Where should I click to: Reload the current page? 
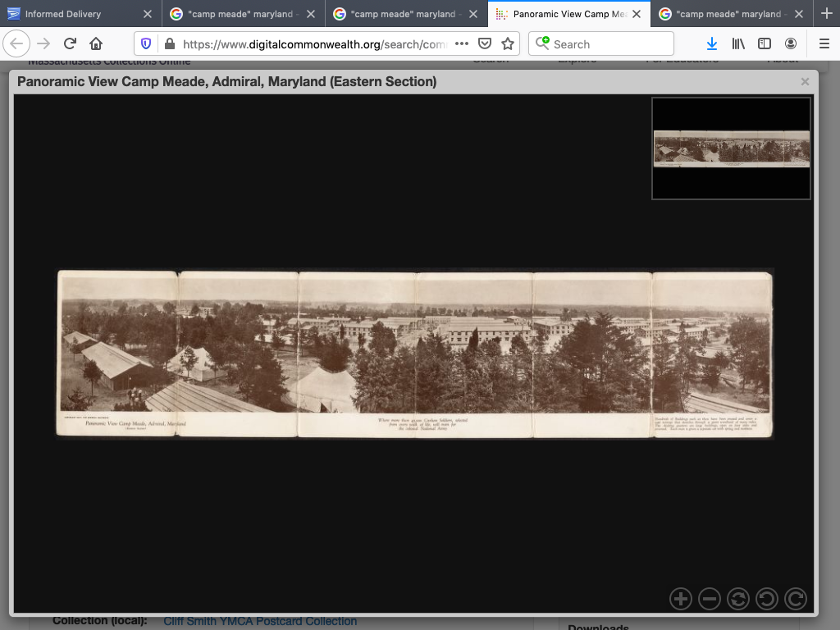pos(70,43)
